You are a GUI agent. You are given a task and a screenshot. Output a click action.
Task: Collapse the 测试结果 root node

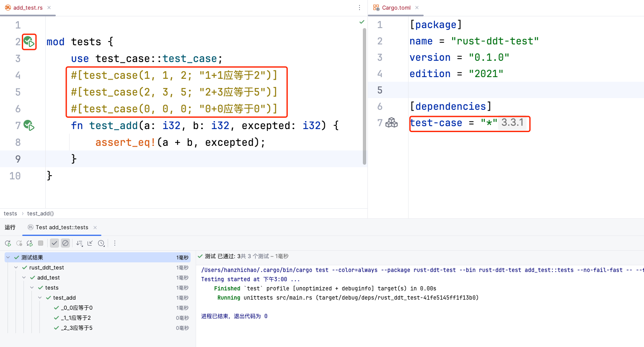pos(8,257)
